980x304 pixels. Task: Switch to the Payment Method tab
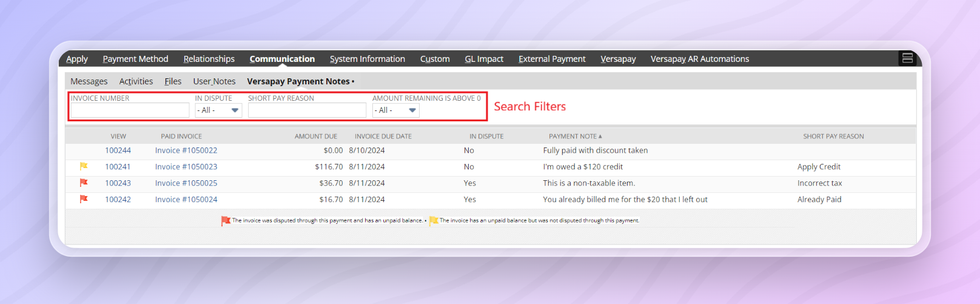click(x=135, y=59)
